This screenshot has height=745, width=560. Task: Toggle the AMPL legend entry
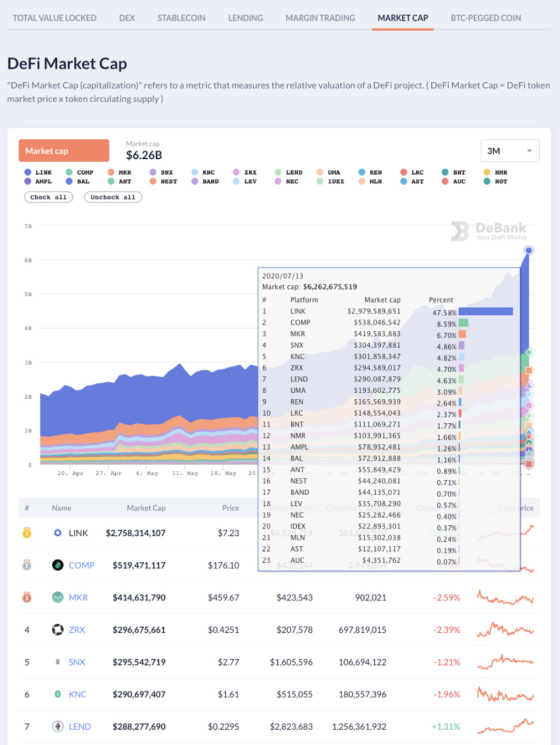38,181
